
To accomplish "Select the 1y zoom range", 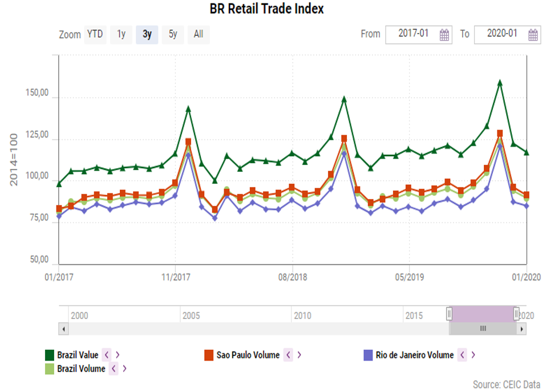I will pos(121,34).
